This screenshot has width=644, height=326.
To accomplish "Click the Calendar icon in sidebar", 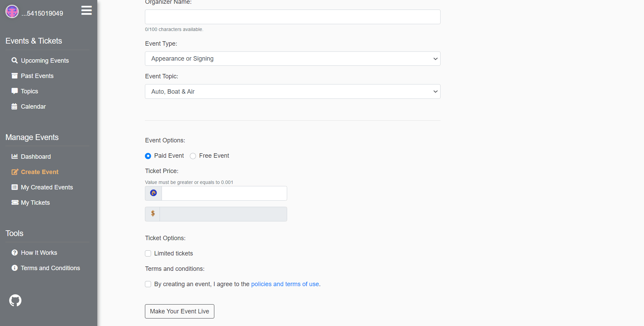I will point(14,106).
